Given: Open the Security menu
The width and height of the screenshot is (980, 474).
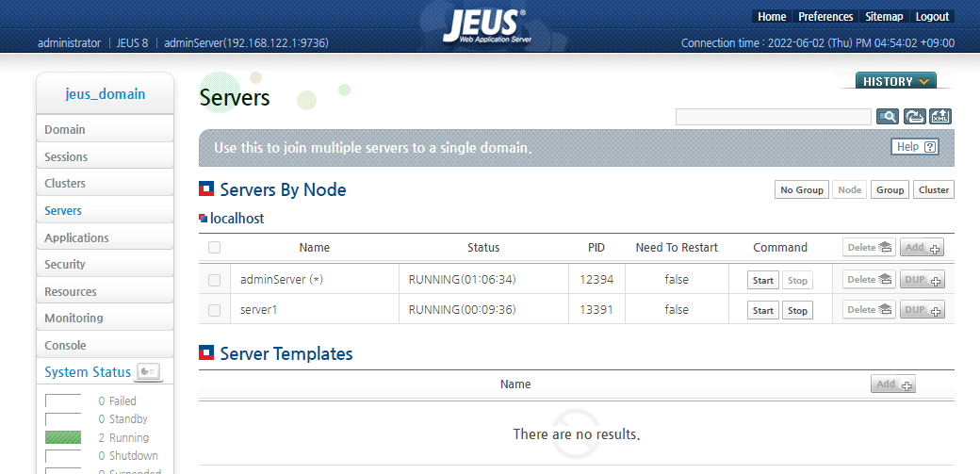Looking at the screenshot, I should [105, 264].
